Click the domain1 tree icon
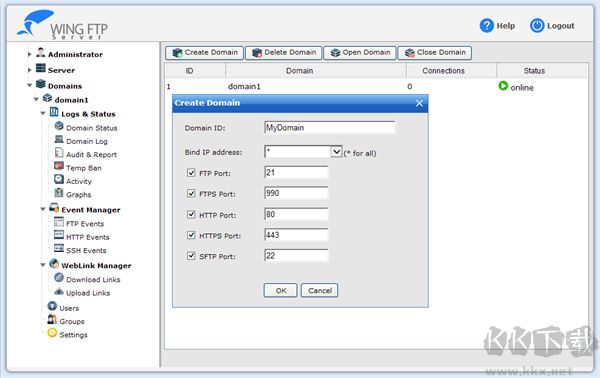Image resolution: width=600 pixels, height=378 pixels. tap(47, 98)
